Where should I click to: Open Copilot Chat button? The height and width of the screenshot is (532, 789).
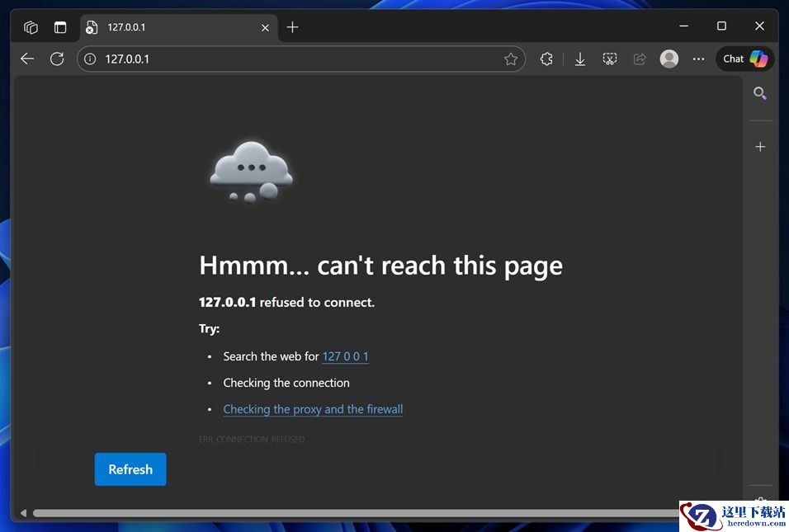coord(744,59)
